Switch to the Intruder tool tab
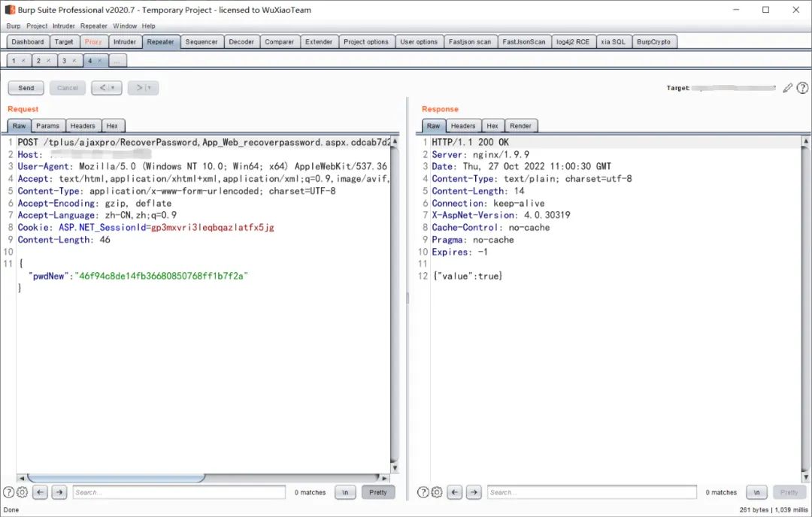Viewport: 812px width, 517px height. tap(125, 42)
